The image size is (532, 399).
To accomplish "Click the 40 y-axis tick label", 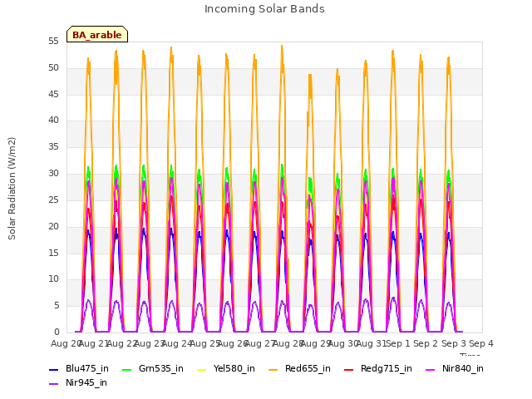I will [53, 120].
